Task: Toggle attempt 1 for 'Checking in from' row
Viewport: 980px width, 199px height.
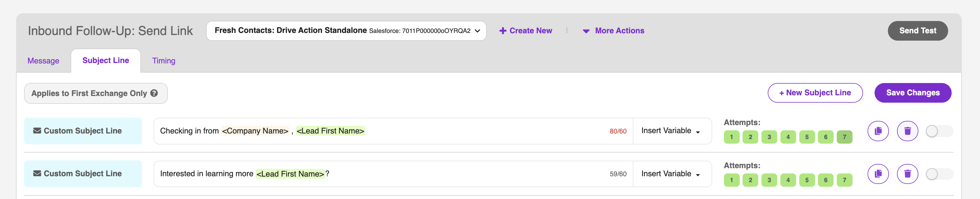Action: click(x=731, y=137)
